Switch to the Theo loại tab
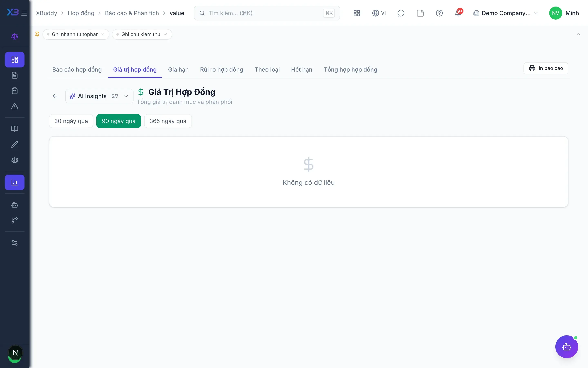Viewport: 588px width, 368px height. coord(267,70)
